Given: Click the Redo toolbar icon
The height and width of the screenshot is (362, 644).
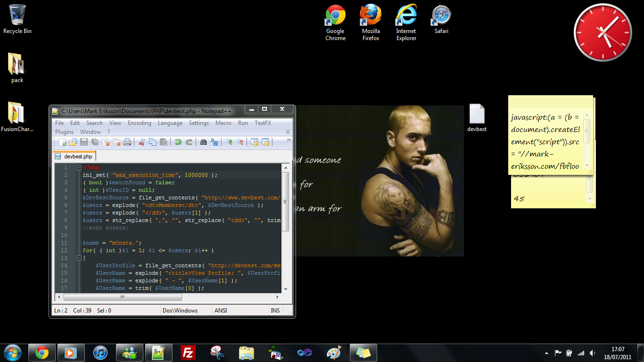Looking at the screenshot, I should [x=189, y=142].
